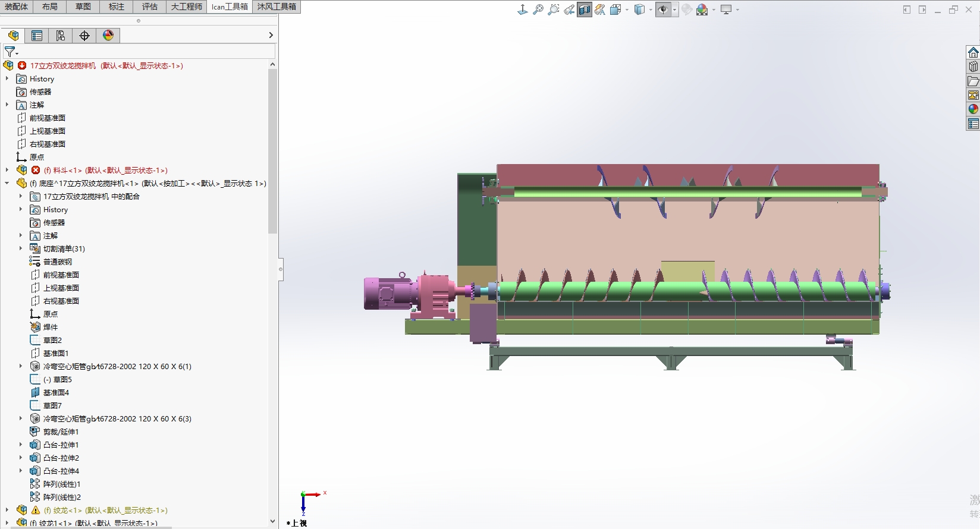Open the View Palette task pane tab
The image size is (980, 529).
[973, 95]
